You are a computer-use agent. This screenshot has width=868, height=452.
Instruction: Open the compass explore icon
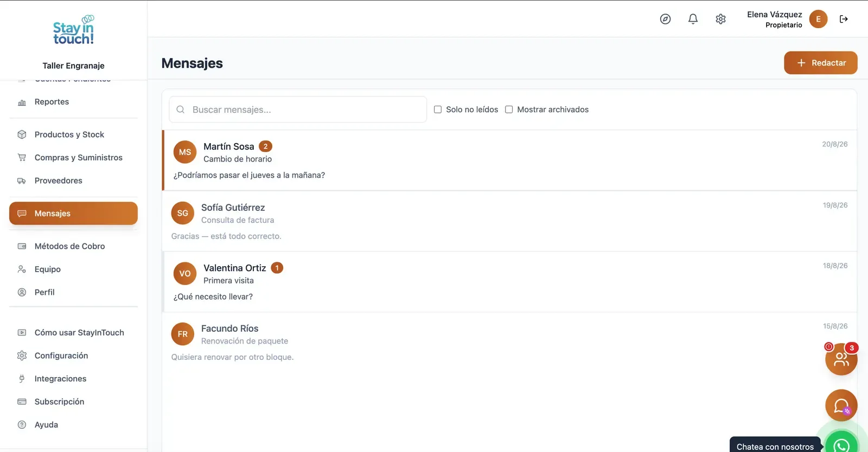tap(665, 19)
